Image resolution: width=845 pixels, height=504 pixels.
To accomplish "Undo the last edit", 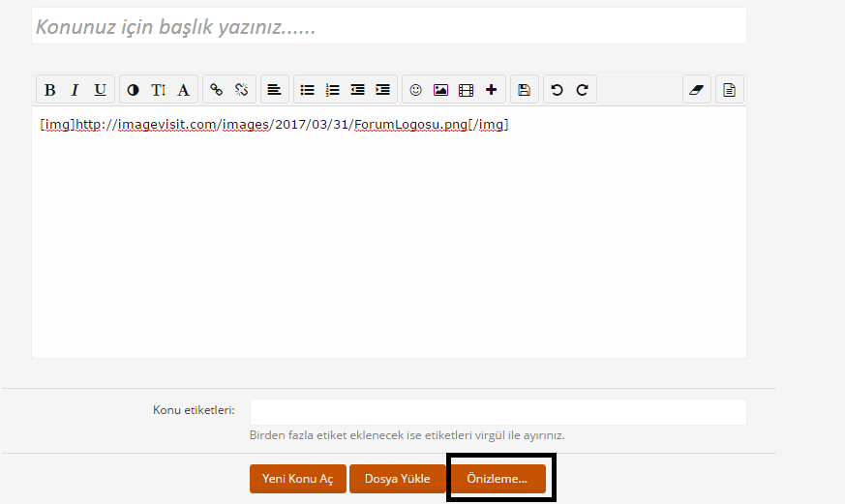I will coord(557,90).
